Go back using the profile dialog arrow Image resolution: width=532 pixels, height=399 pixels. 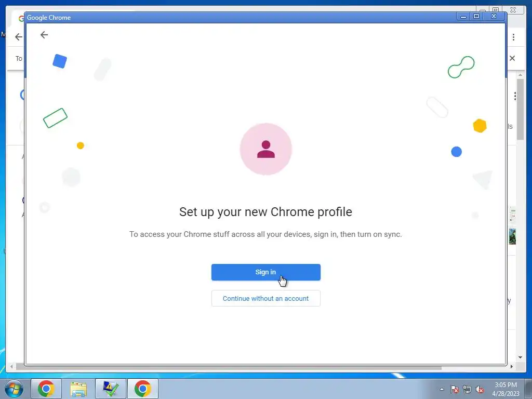(44, 35)
